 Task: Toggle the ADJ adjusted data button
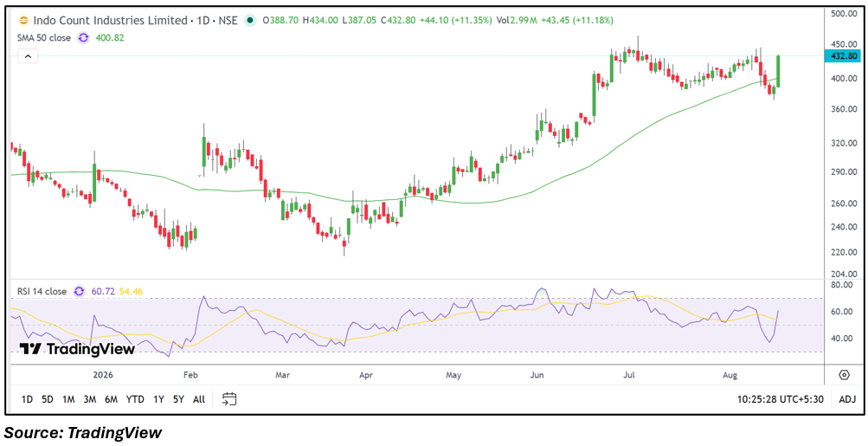click(847, 399)
